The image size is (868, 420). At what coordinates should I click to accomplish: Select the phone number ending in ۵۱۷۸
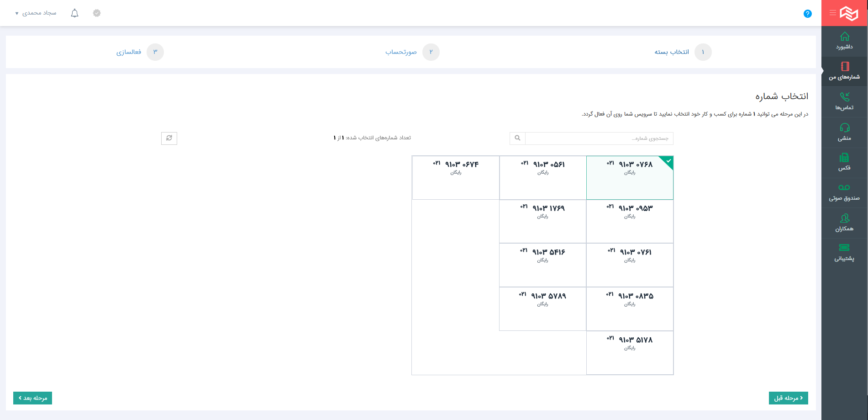coord(630,352)
